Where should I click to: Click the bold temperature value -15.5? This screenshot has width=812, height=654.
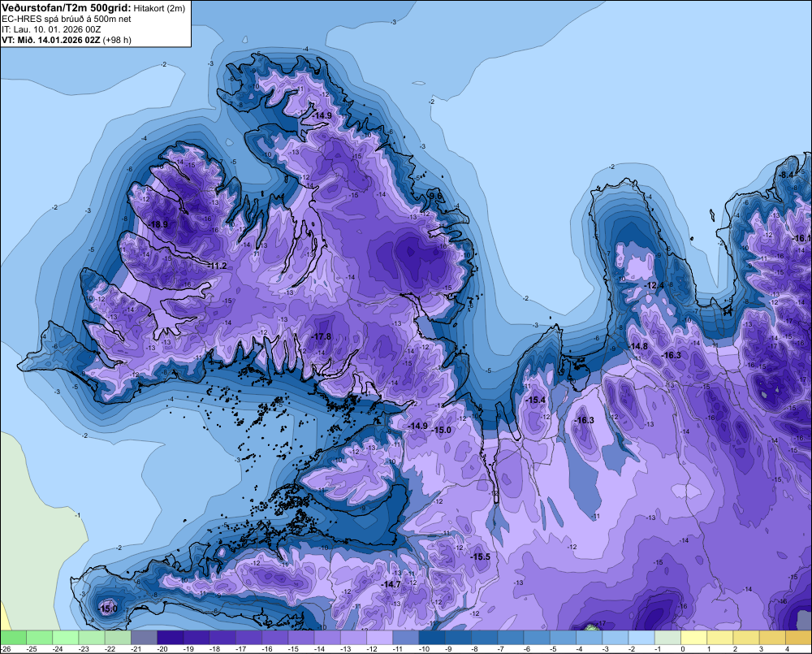coord(480,557)
